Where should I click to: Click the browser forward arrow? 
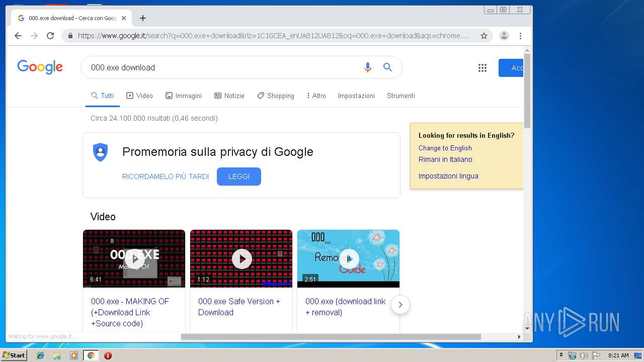click(34, 36)
